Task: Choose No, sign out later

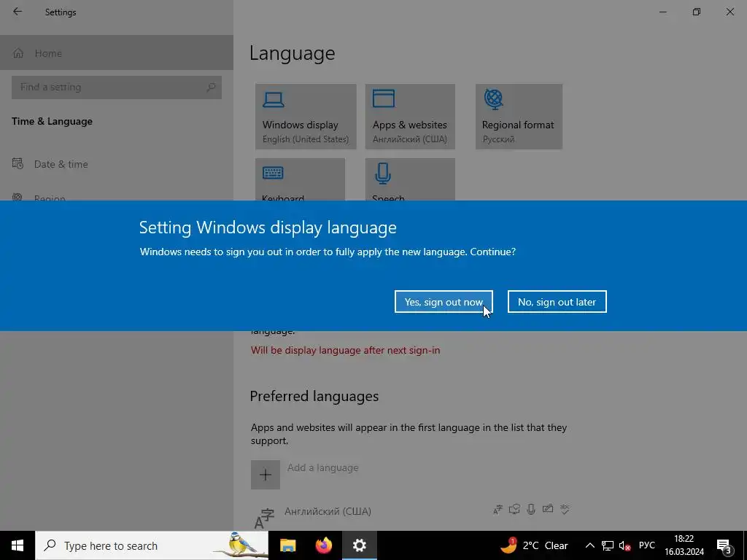Action: [x=557, y=301]
